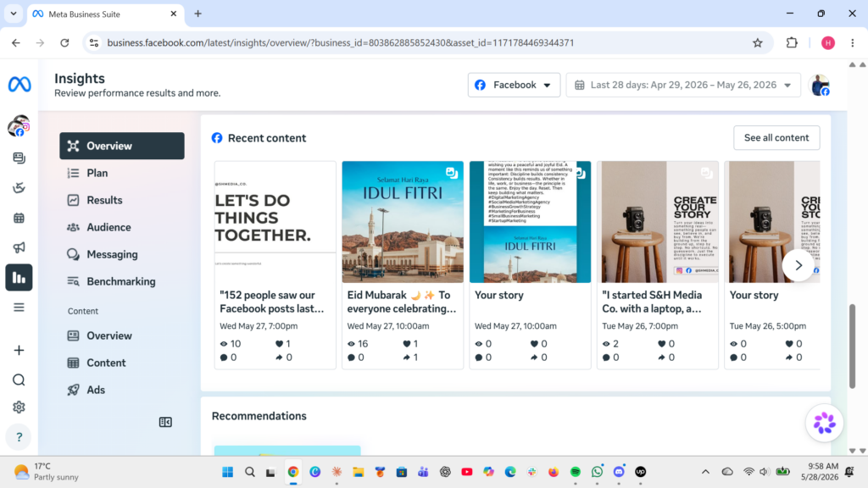868x488 pixels.
Task: Open the taskbar clock showing 9:58 AM
Action: click(x=820, y=472)
